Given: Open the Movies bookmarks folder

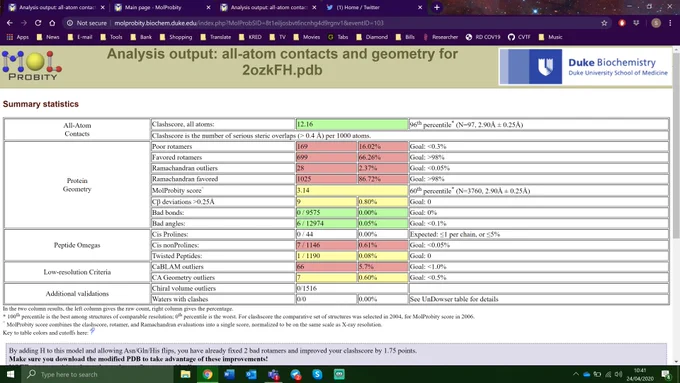Looking at the screenshot, I should [306, 37].
